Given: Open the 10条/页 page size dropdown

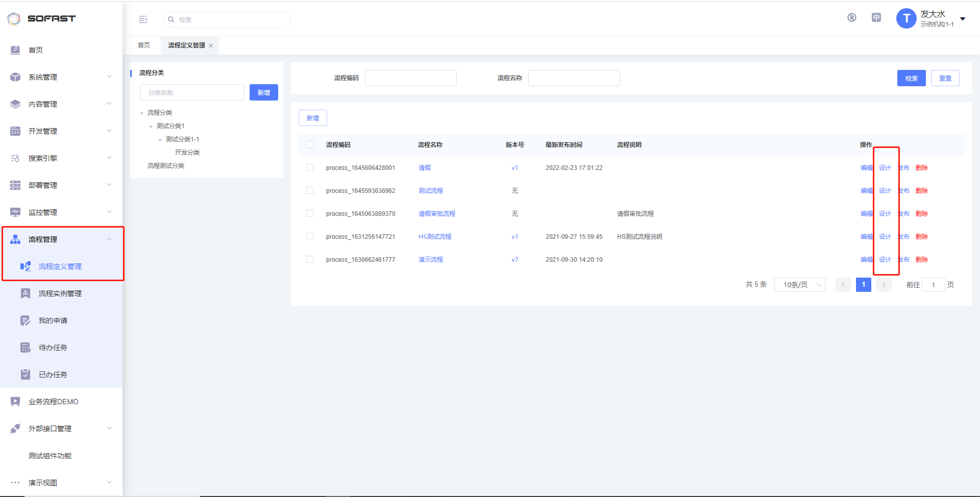Looking at the screenshot, I should (799, 285).
